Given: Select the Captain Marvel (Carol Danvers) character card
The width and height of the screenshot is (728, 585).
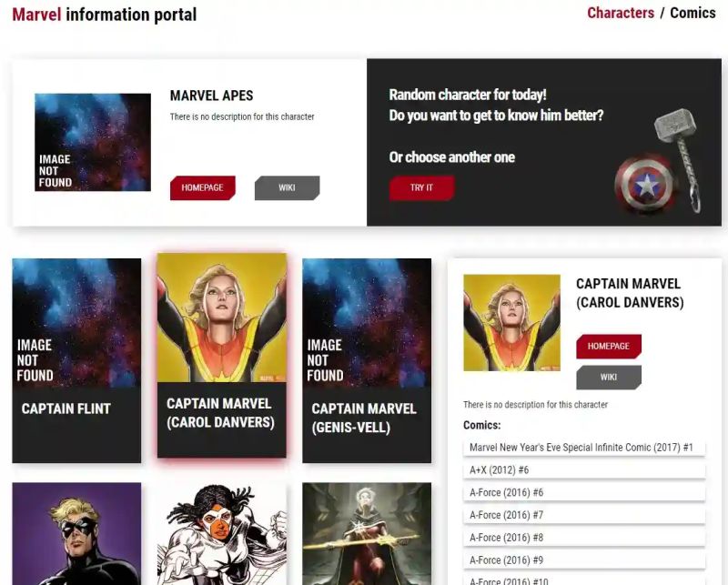Looking at the screenshot, I should coord(222,356).
